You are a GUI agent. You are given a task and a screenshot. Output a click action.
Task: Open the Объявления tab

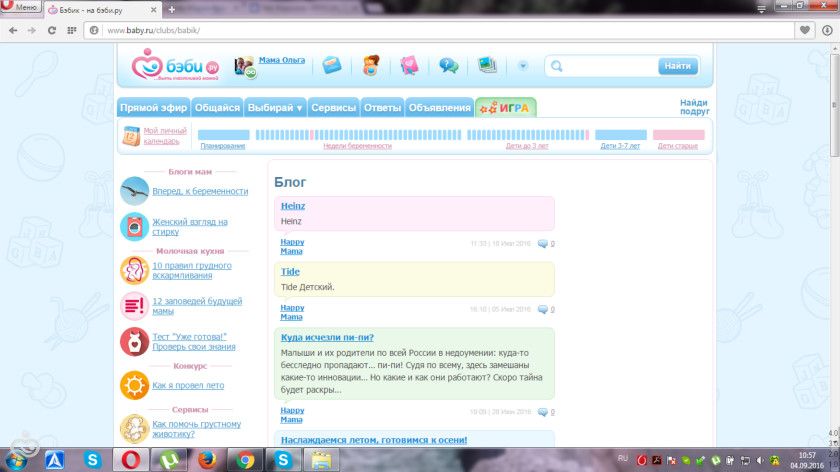439,108
